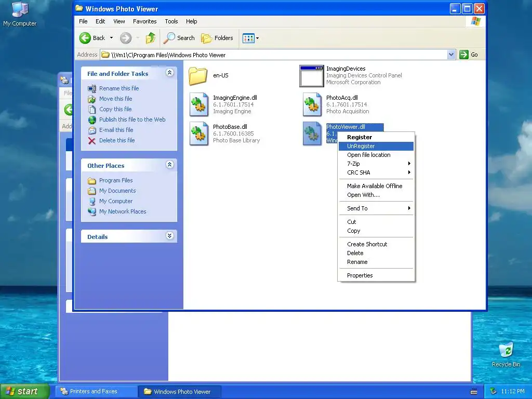Toggle the Folders pane button
The image size is (532, 399).
coord(217,38)
